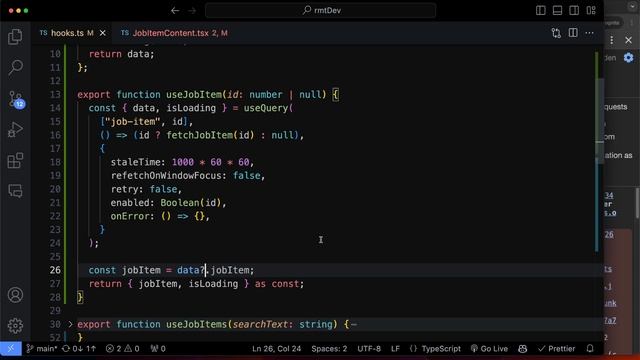Toggle the bottom panel layout icon
Screen dimensions: 640x360
[557, 11]
